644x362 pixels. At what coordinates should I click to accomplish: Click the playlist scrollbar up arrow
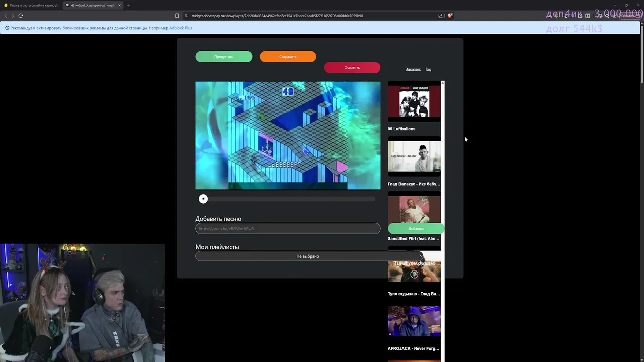(x=443, y=83)
